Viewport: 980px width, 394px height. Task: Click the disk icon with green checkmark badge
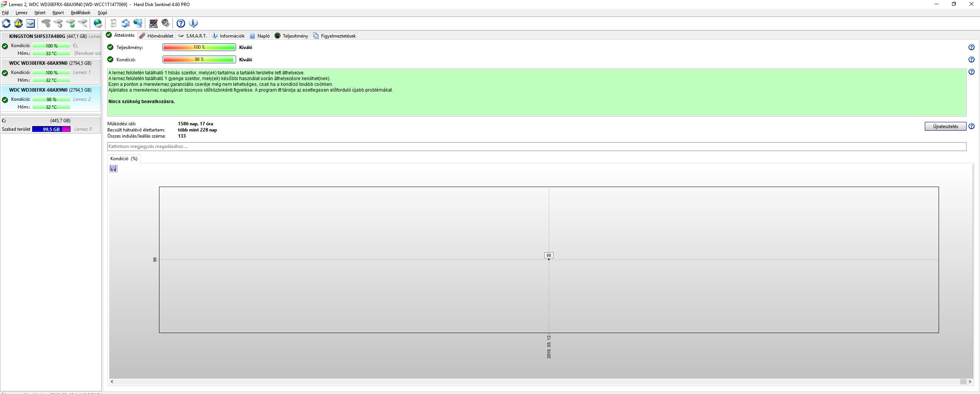coord(71,23)
